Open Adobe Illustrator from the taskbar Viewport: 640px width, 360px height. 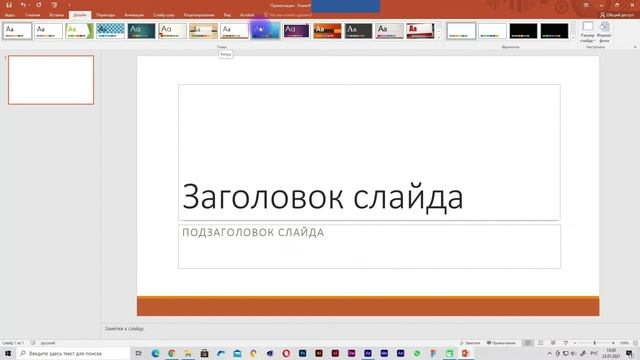pyautogui.click(x=319, y=353)
